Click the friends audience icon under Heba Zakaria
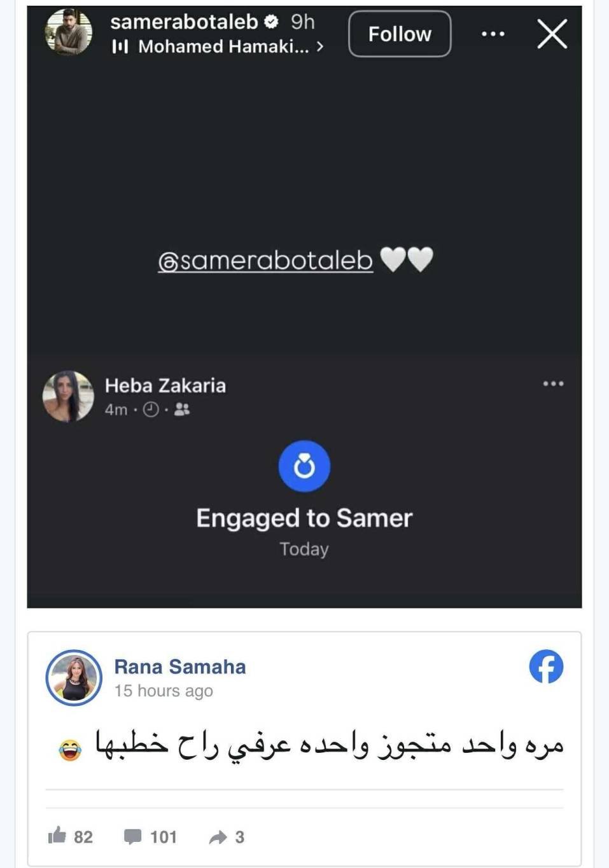The image size is (609, 868). click(182, 410)
